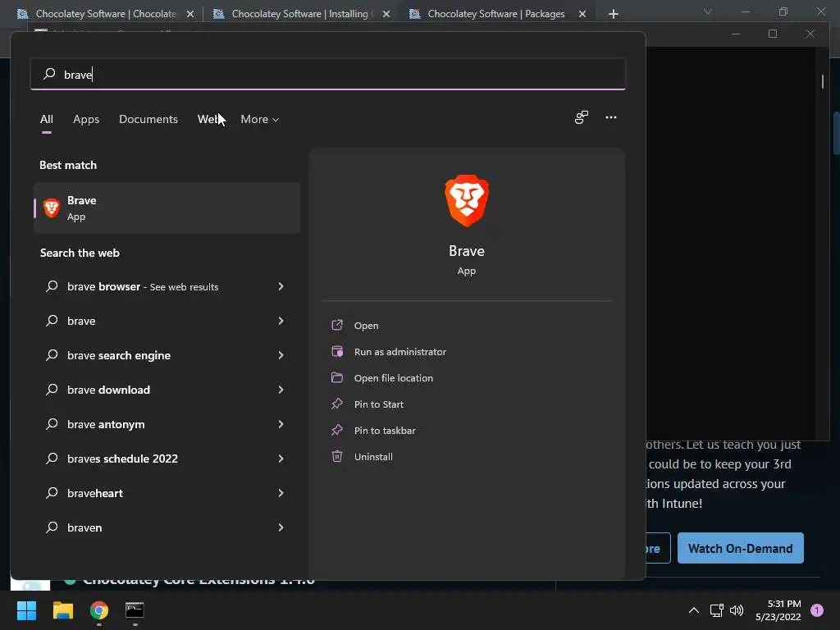Open the Windows Start button
840x630 pixels.
(26, 610)
